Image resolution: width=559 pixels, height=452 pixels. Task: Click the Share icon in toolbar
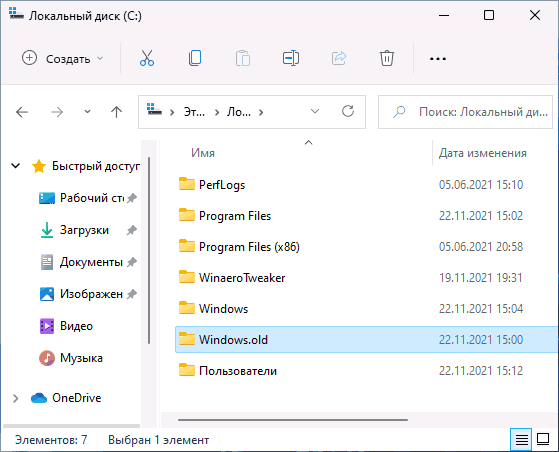coord(339,58)
